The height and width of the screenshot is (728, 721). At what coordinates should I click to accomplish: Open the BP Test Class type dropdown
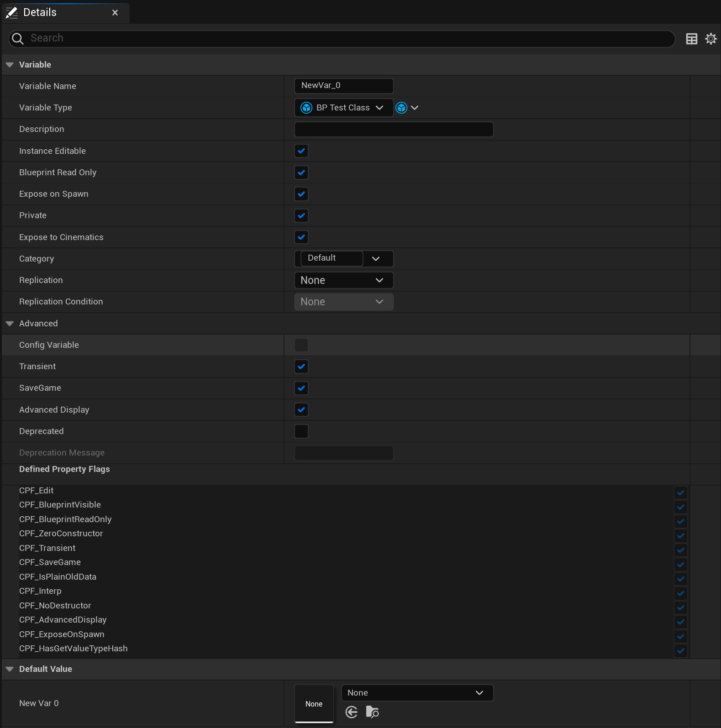343,108
